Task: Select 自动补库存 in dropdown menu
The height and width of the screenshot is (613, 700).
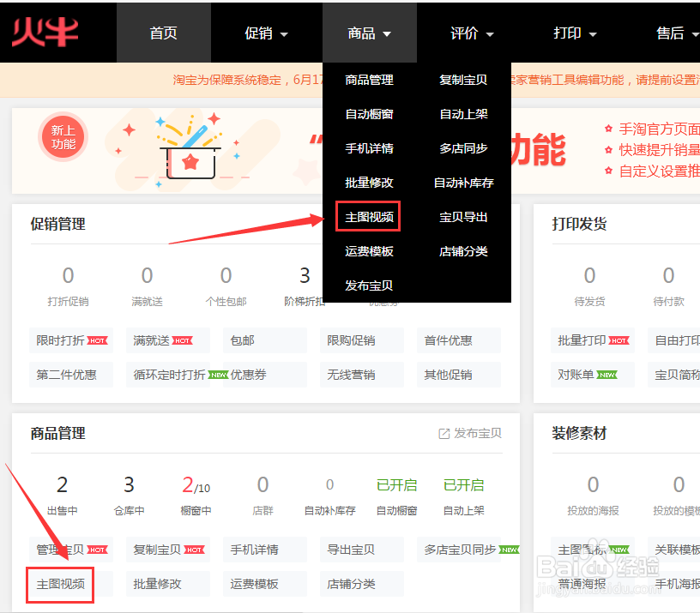Action: tap(463, 183)
